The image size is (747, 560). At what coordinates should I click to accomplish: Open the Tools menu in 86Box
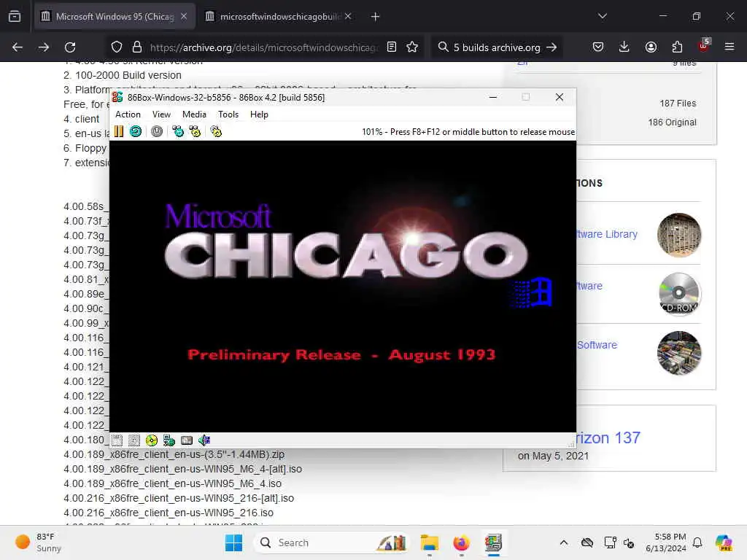(228, 114)
